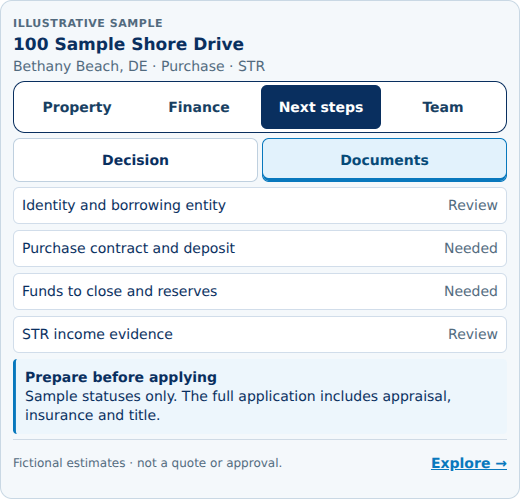Image resolution: width=520 pixels, height=499 pixels.
Task: Click the ILLUSTRATIVE SAMPLE label
Action: coord(88,23)
